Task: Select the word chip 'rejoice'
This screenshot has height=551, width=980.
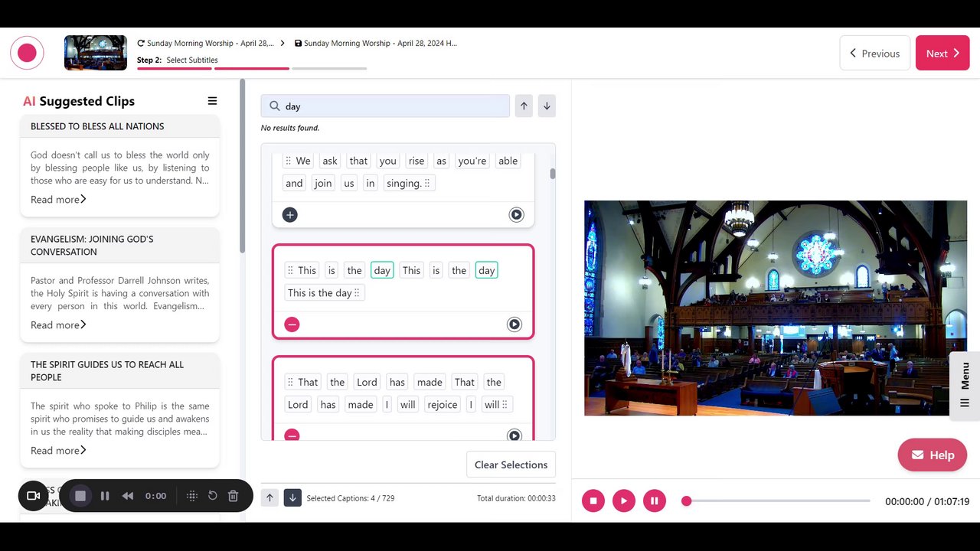Action: coord(443,405)
